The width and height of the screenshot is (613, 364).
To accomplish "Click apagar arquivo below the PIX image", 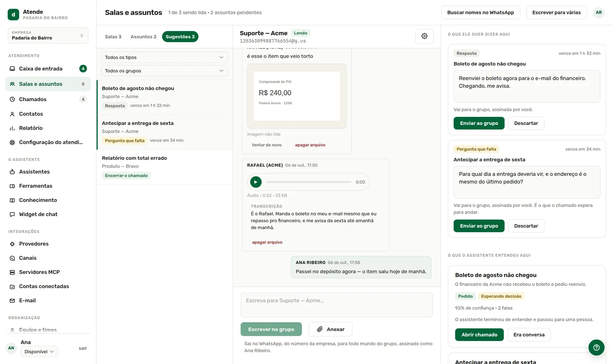I will pyautogui.click(x=310, y=145).
